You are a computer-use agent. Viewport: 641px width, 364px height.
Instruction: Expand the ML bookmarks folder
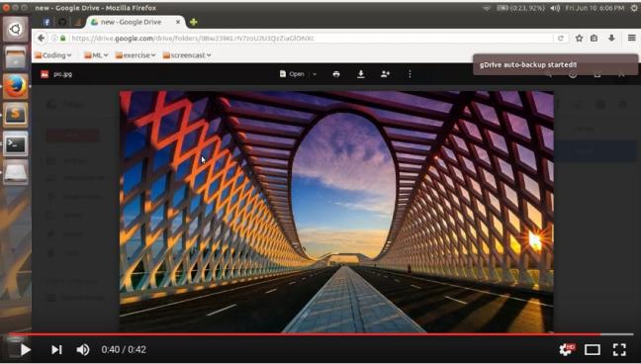coord(96,55)
